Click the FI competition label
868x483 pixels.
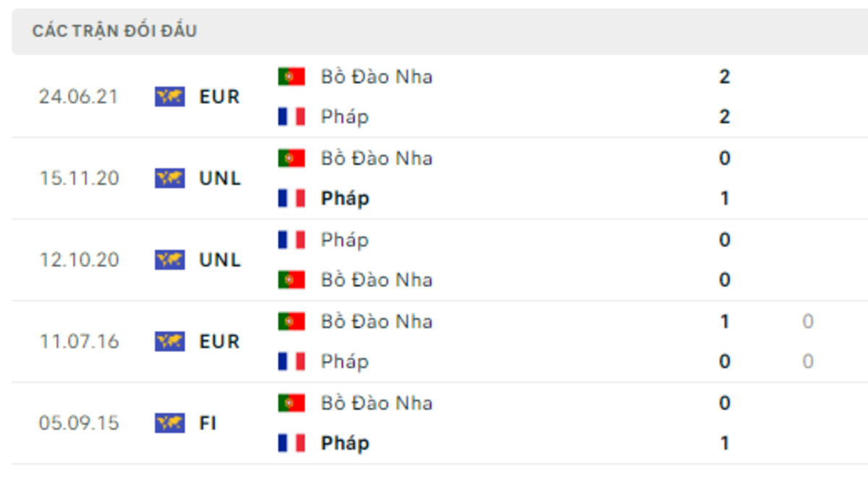click(208, 424)
